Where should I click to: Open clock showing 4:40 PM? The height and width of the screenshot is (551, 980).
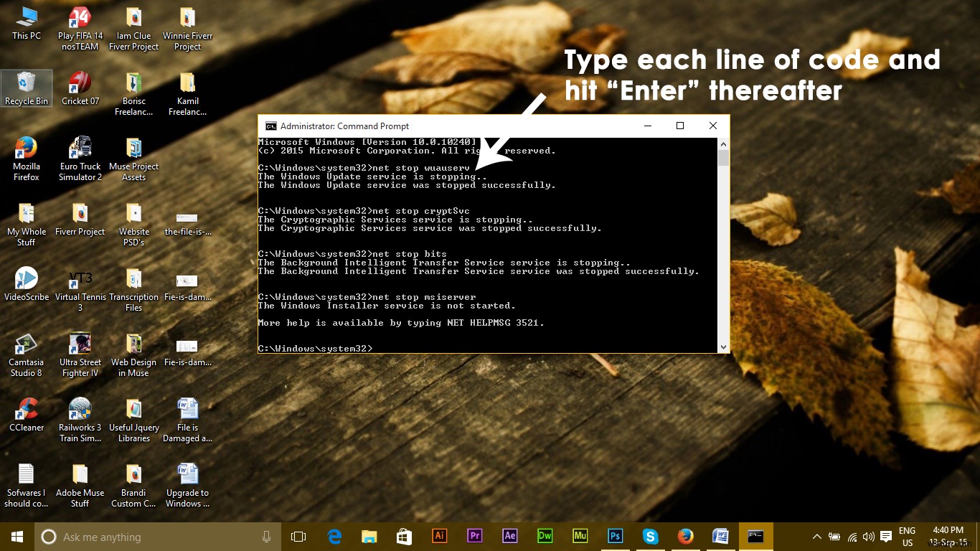point(948,537)
